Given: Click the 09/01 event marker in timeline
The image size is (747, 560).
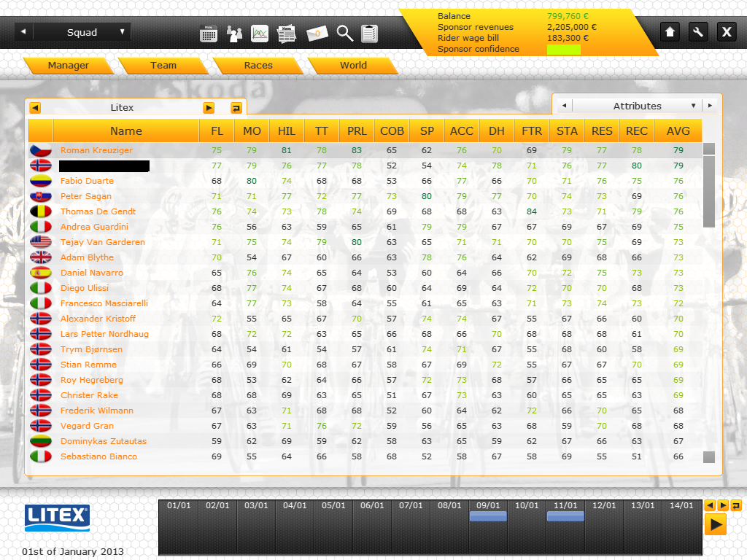Looking at the screenshot, I should [488, 516].
